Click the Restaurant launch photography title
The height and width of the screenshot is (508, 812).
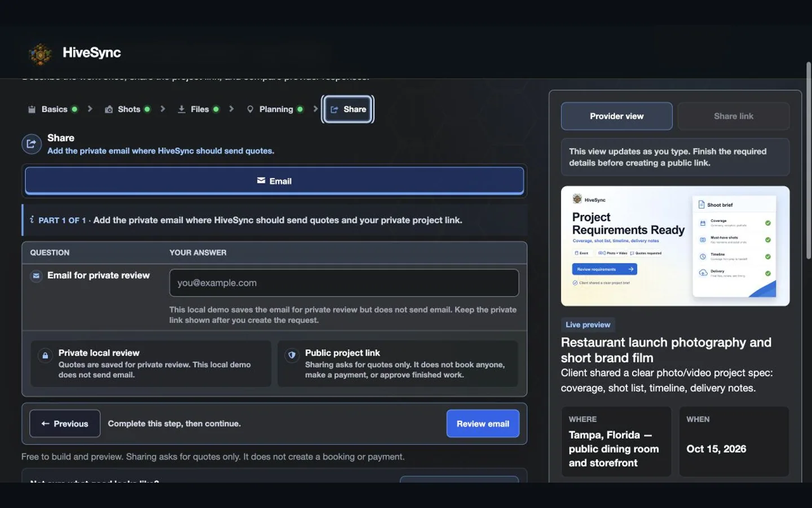pos(666,350)
